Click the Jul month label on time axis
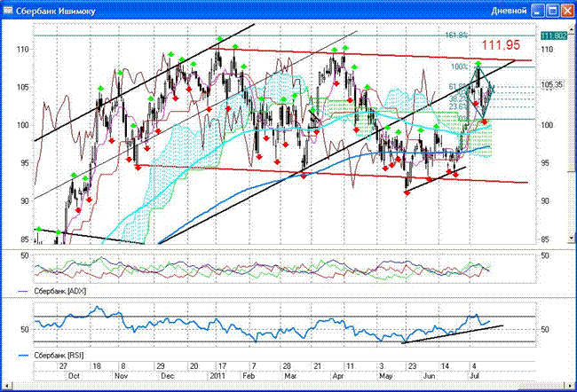This screenshot has width=577, height=392. click(x=474, y=376)
